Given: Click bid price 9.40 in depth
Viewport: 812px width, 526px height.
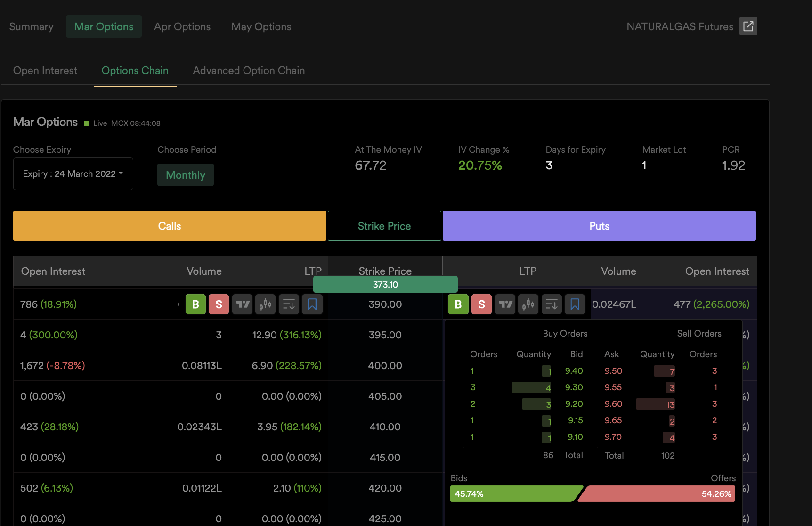Looking at the screenshot, I should (574, 371).
